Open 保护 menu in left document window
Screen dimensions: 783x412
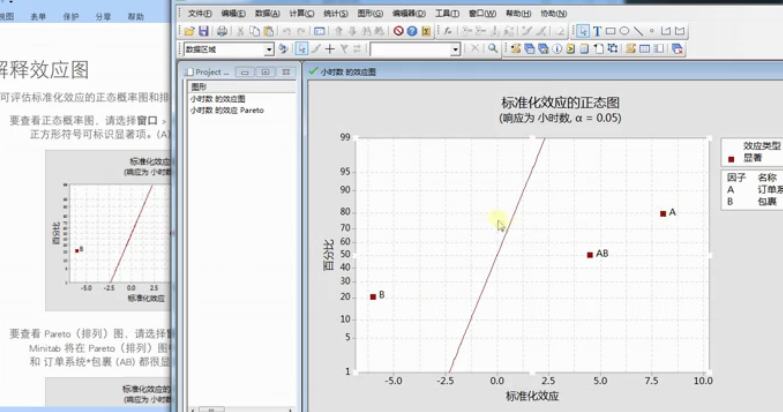click(x=71, y=17)
